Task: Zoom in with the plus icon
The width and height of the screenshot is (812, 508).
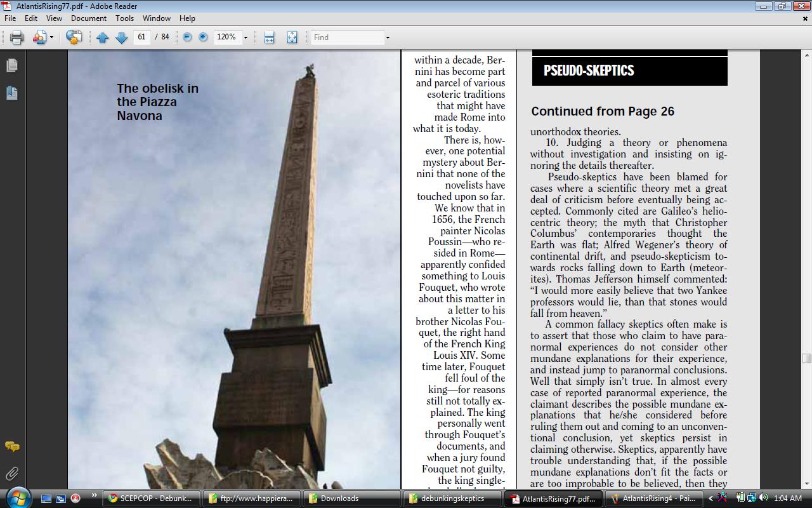Action: click(203, 37)
